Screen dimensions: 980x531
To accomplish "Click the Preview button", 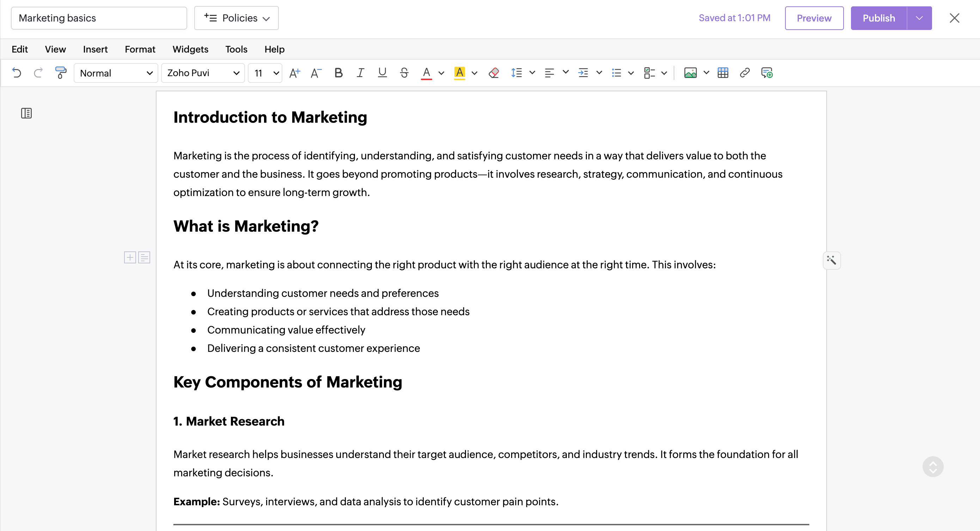I will 814,18.
